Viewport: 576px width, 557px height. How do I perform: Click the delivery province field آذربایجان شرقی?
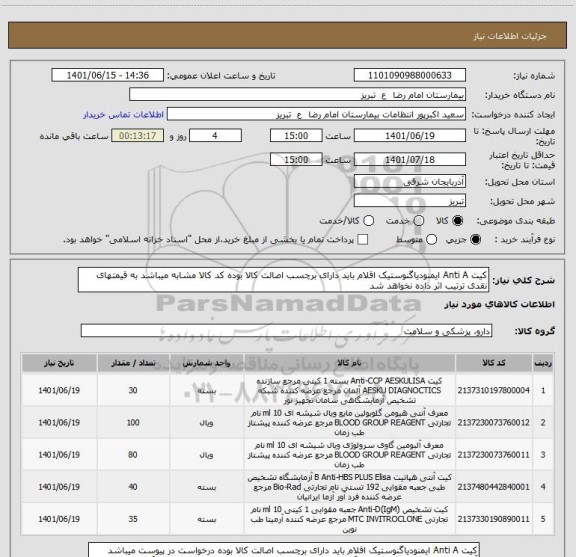coord(410,182)
